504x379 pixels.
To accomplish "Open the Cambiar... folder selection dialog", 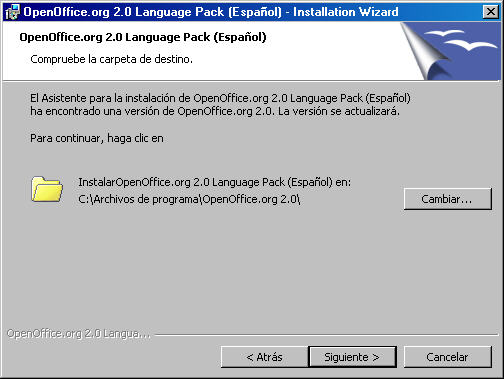I will coord(447,199).
